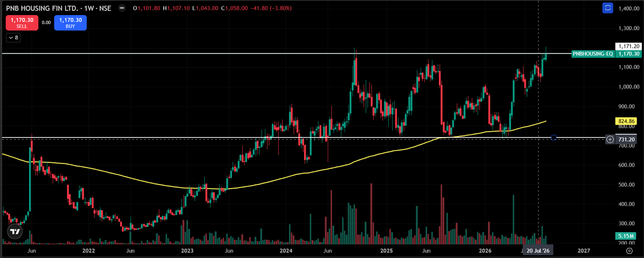The image size is (644, 258).
Task: Click the 2024 label on the time axis
Action: 286,250
